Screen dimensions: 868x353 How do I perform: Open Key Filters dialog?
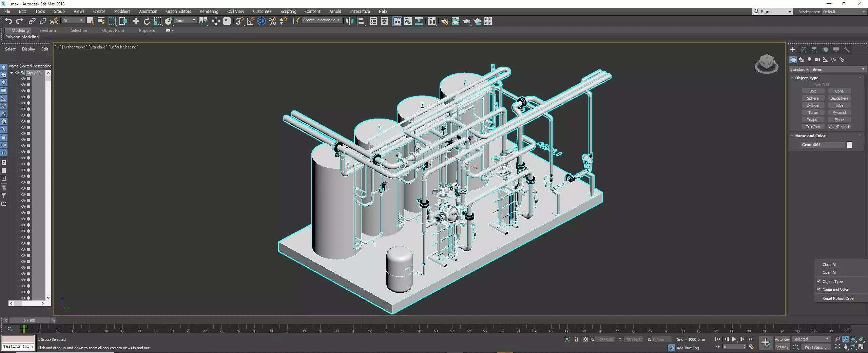click(x=815, y=347)
